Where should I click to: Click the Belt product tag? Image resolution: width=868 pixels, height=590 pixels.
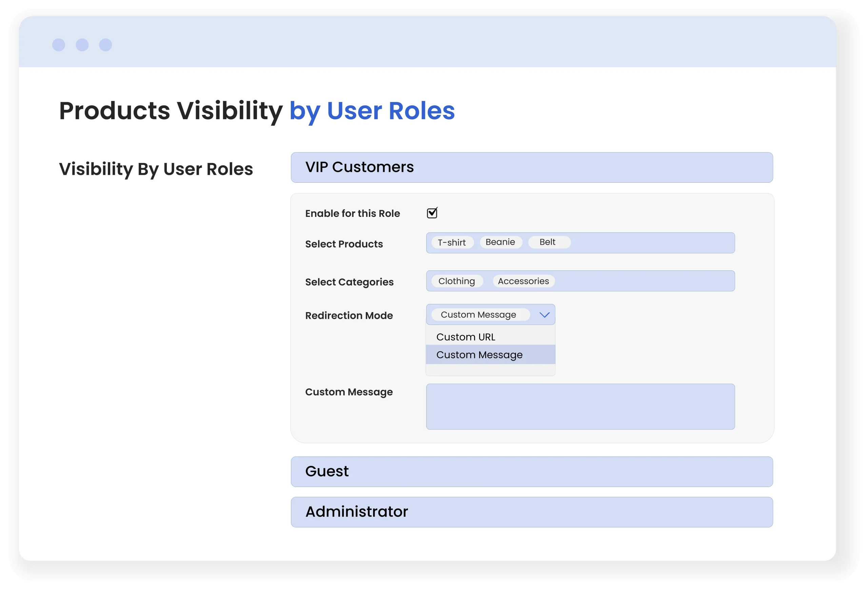pos(548,242)
